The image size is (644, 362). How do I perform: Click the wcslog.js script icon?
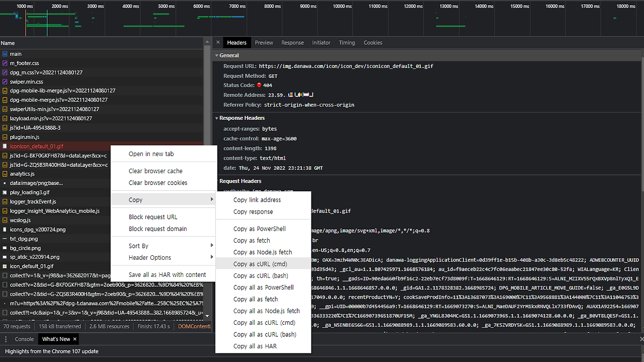(5, 220)
